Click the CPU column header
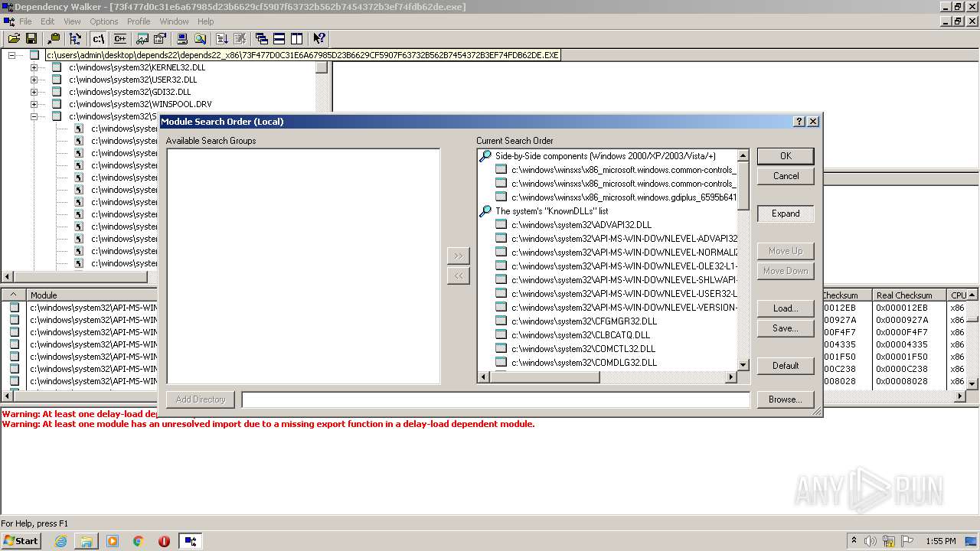This screenshot has height=551, width=980. tap(957, 295)
